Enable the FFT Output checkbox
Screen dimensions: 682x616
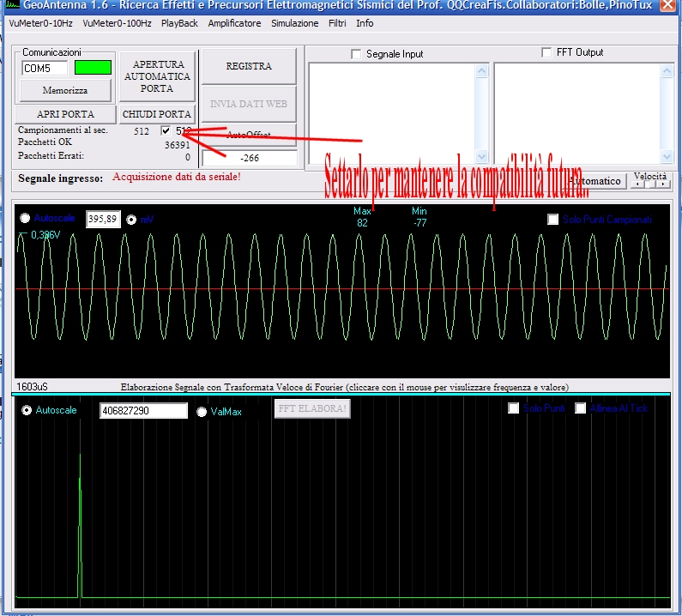pos(546,53)
